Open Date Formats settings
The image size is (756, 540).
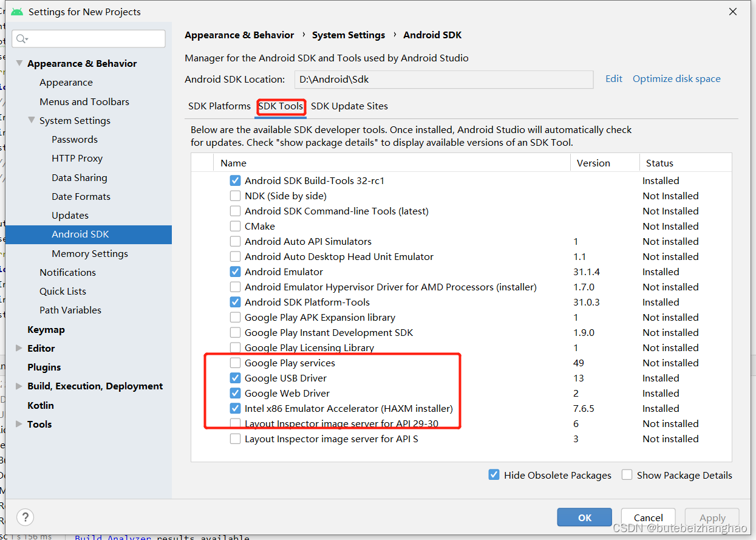point(81,196)
